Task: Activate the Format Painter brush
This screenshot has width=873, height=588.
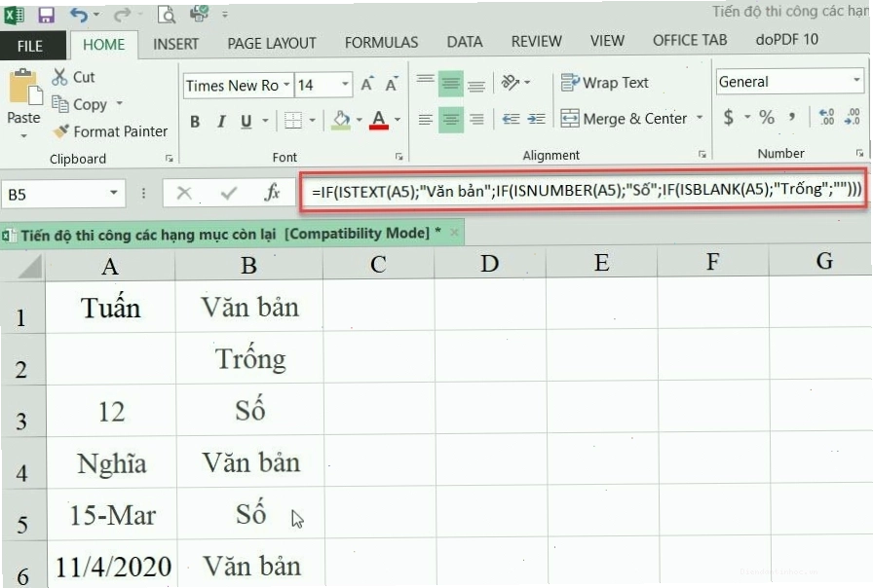Action: coord(110,131)
